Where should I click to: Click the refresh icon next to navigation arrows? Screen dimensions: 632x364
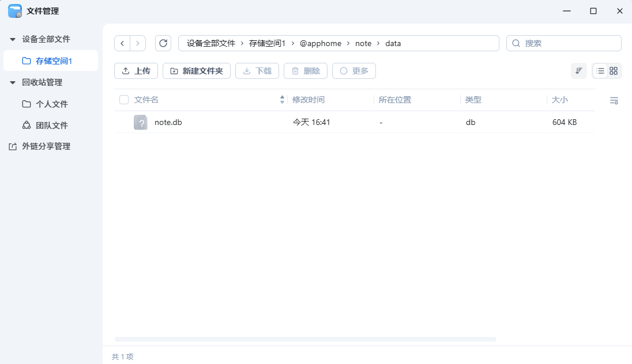coord(163,43)
